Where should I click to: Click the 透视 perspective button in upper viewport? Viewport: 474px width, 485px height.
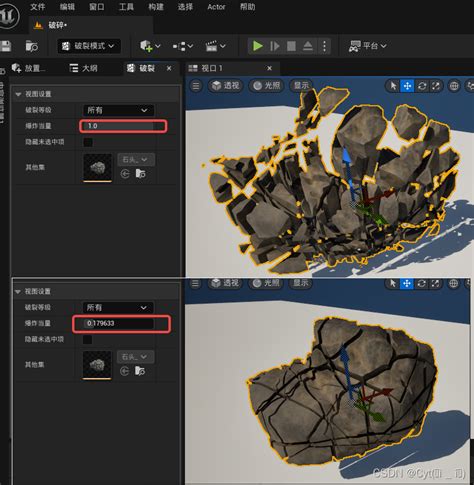[226, 86]
